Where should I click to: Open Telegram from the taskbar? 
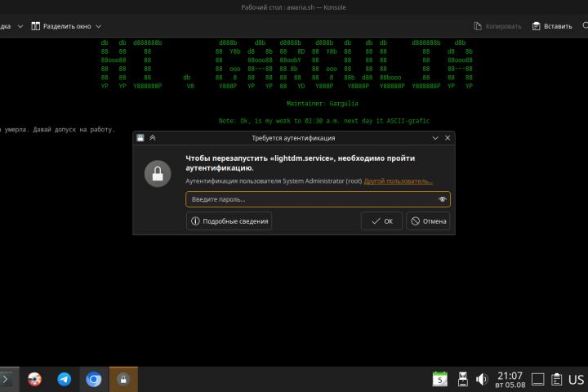tap(65, 379)
